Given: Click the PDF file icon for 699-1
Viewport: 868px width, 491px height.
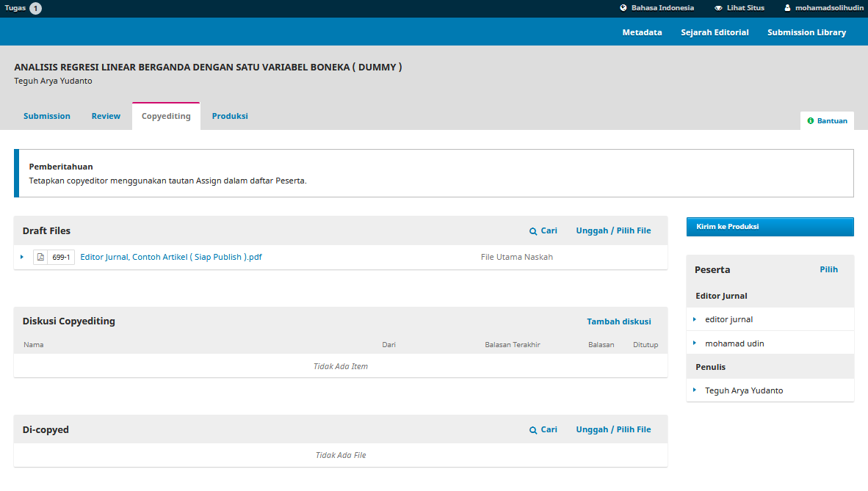Looking at the screenshot, I should (x=40, y=258).
